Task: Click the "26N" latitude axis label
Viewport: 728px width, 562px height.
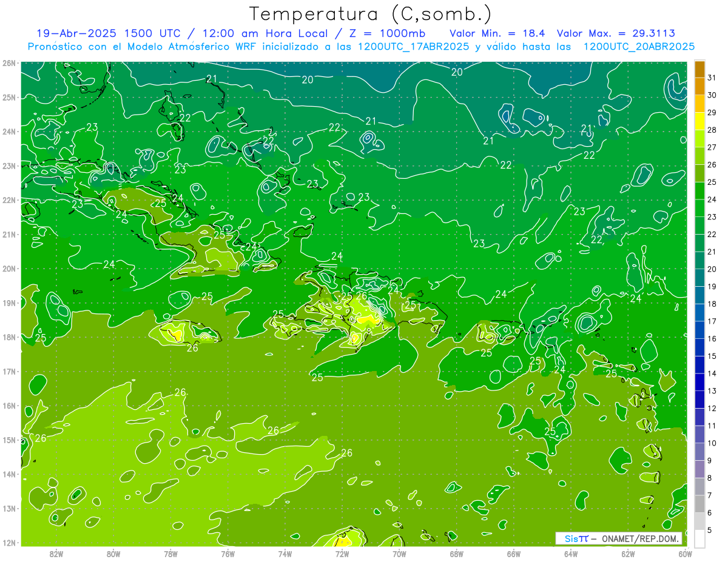Action: click(x=8, y=63)
